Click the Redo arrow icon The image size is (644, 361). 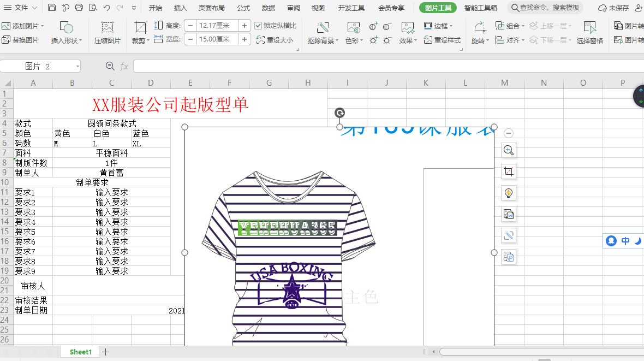click(x=120, y=8)
